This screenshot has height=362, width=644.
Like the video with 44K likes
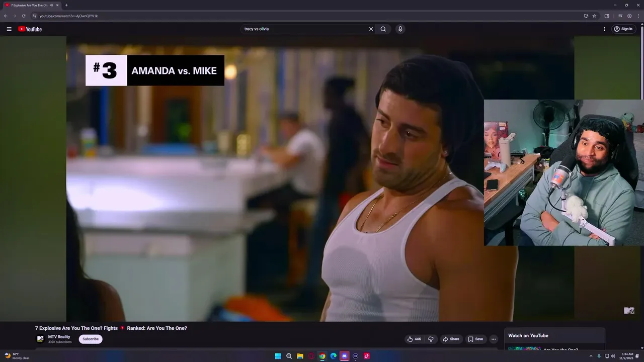tap(414, 339)
